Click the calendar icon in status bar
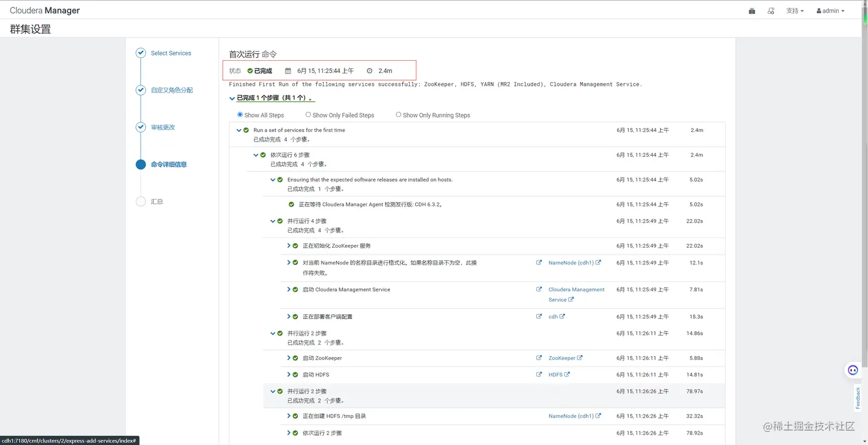 [288, 71]
